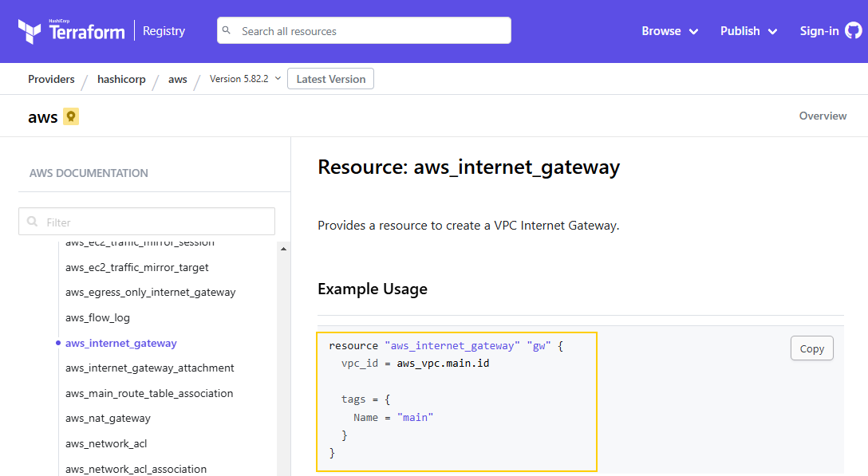Open the hashicorp breadcrumb
Screen dimensions: 868x476
point(121,79)
